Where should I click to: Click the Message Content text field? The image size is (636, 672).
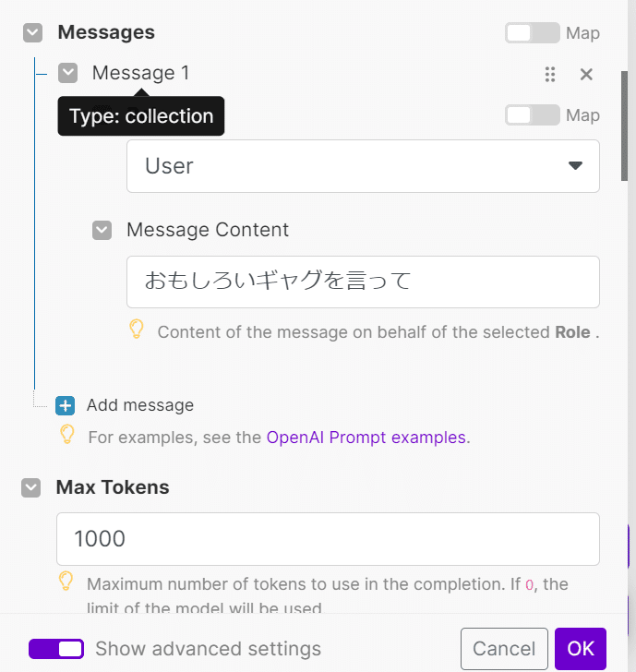click(x=363, y=282)
